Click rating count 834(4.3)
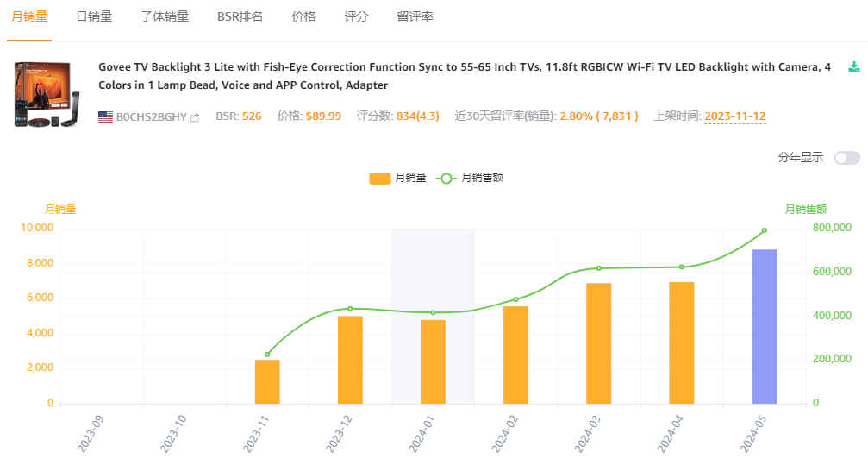Image resolution: width=868 pixels, height=465 pixels. [x=418, y=116]
